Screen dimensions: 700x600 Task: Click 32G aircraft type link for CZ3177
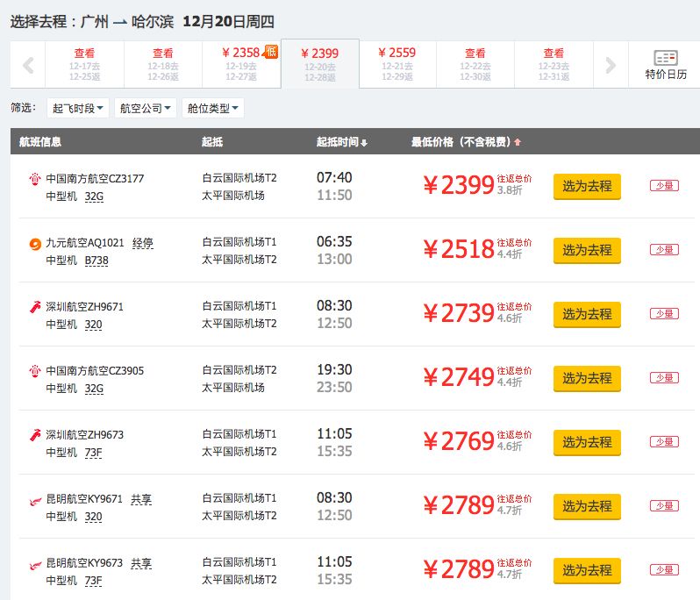pos(94,196)
